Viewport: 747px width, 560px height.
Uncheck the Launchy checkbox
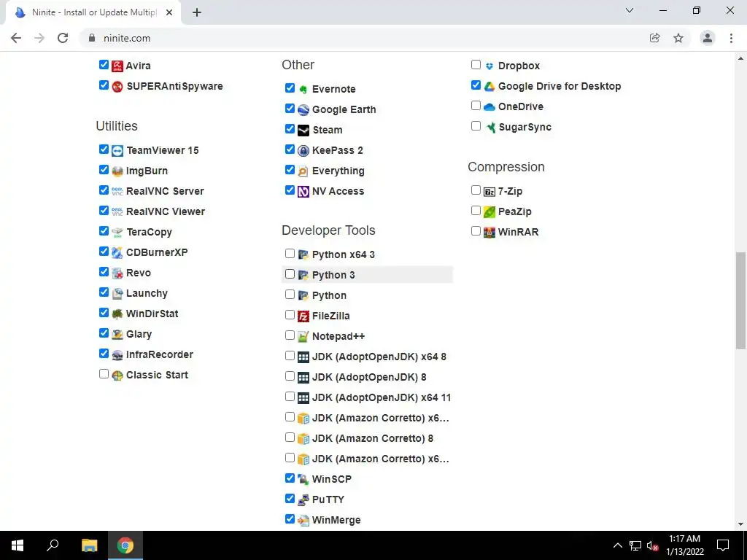(104, 292)
